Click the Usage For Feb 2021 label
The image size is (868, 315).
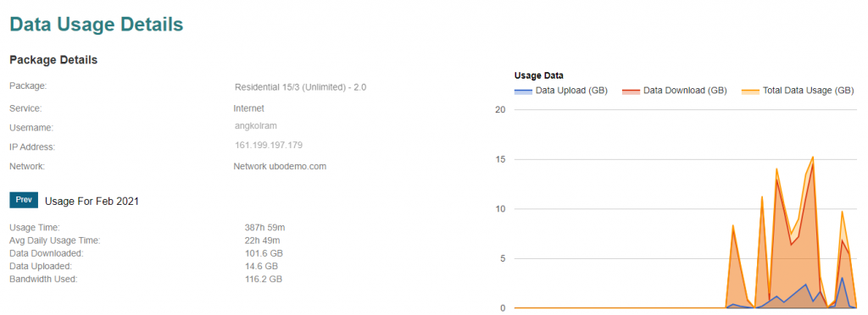tap(92, 202)
